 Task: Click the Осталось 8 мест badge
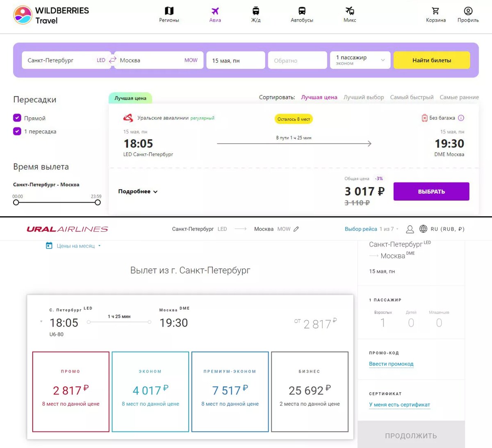pos(294,119)
